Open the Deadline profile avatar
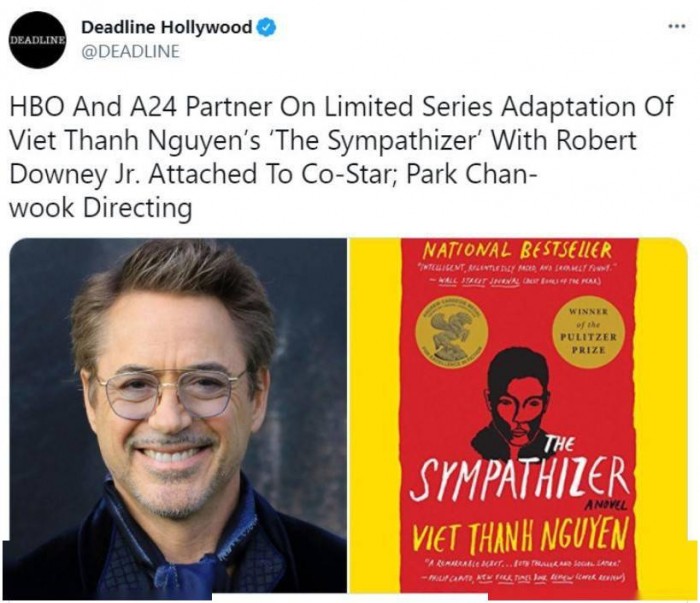 [38, 40]
